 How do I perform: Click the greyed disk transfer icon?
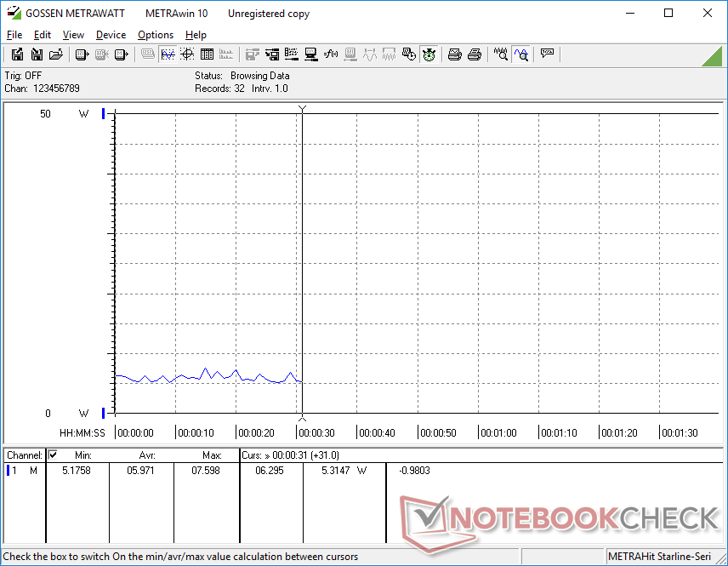coord(252,54)
